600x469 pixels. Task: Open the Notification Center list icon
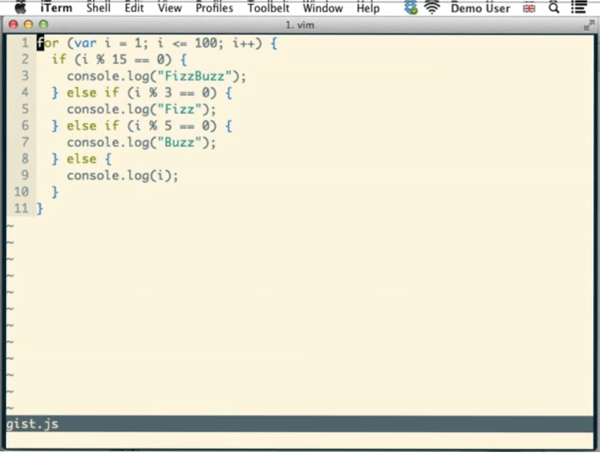coord(579,7)
